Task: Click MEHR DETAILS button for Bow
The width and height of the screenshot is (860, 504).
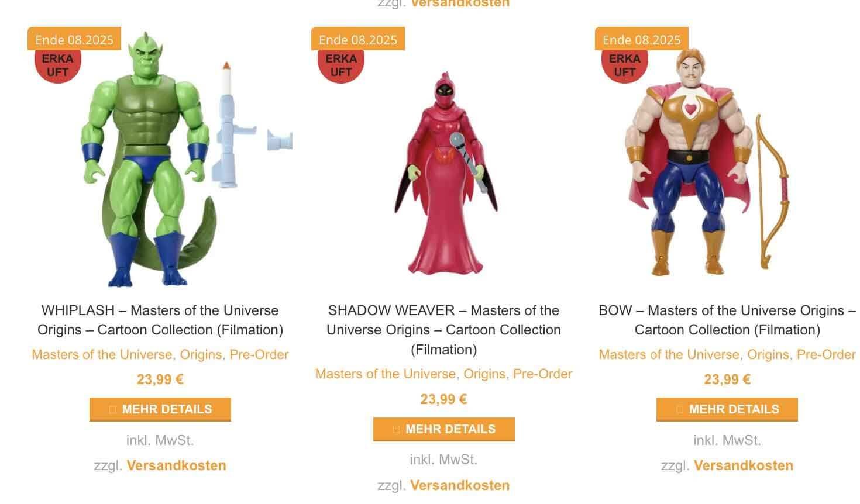Action: (x=727, y=409)
